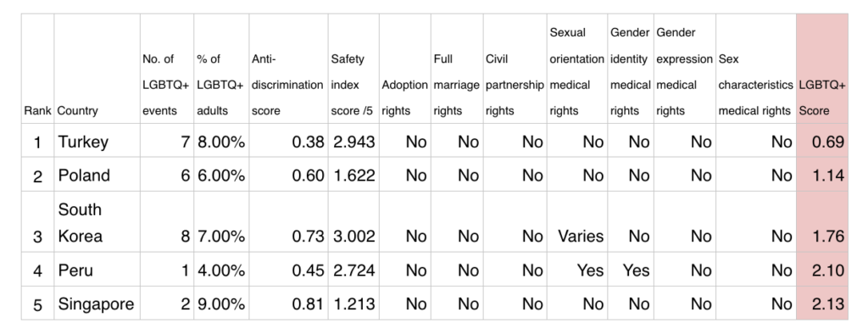Image resolution: width=868 pixels, height=334 pixels.
Task: Select the Turkey country cell
Action: click(97, 140)
